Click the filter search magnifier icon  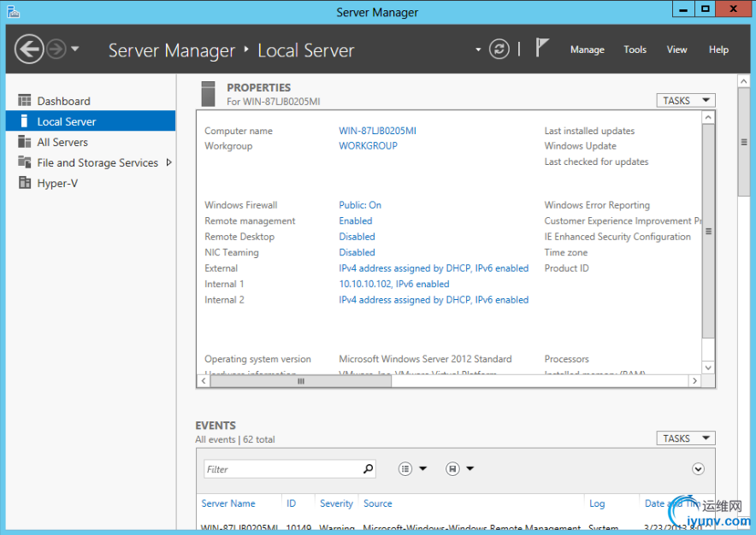point(369,468)
